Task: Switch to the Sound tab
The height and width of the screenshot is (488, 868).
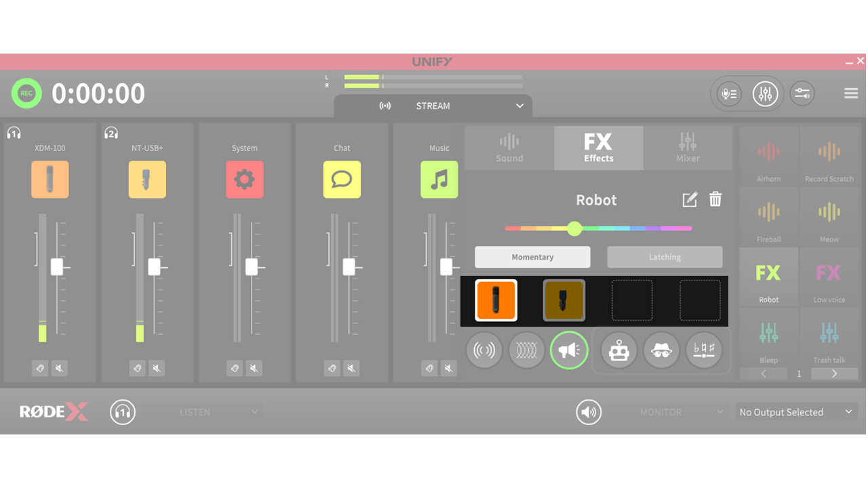Action: pyautogui.click(x=509, y=148)
